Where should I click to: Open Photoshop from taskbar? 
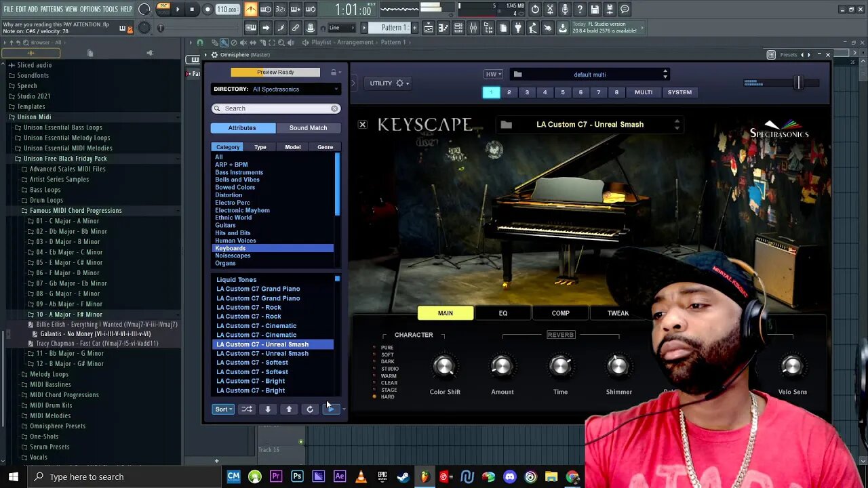coord(297,476)
